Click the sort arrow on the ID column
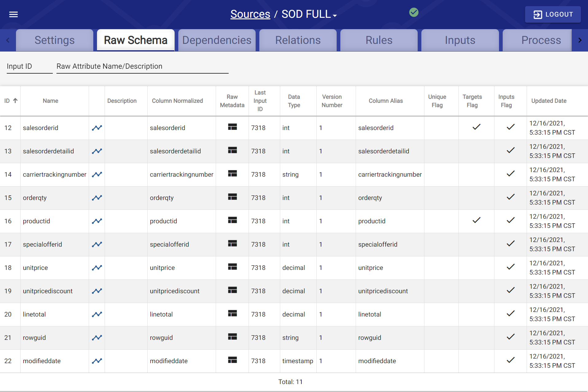 [x=15, y=100]
